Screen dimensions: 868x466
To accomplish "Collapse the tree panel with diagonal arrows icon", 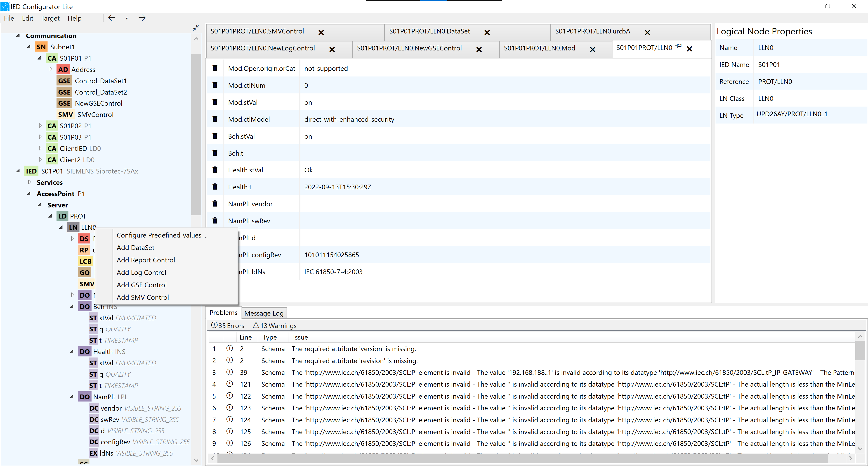I will pyautogui.click(x=196, y=28).
